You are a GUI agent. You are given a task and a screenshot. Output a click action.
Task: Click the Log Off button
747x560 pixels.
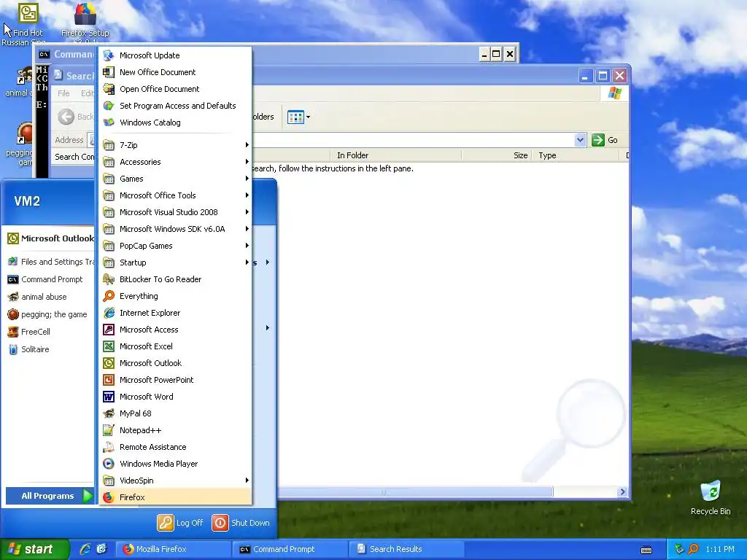point(181,522)
